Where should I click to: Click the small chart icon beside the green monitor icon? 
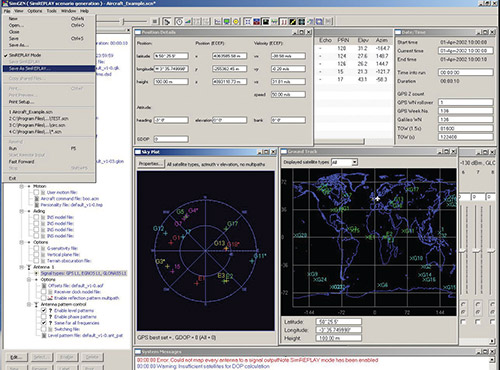(218, 22)
